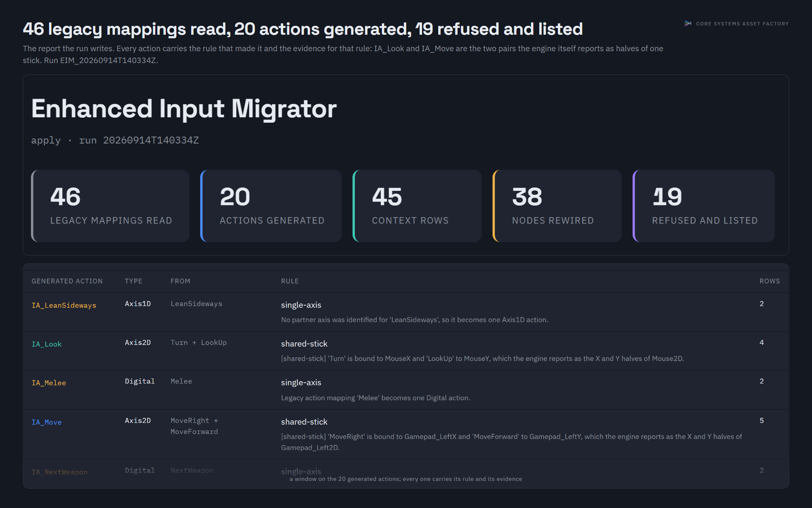
Task: Click the shared-stick rule in IA_Look row
Action: [x=304, y=344]
